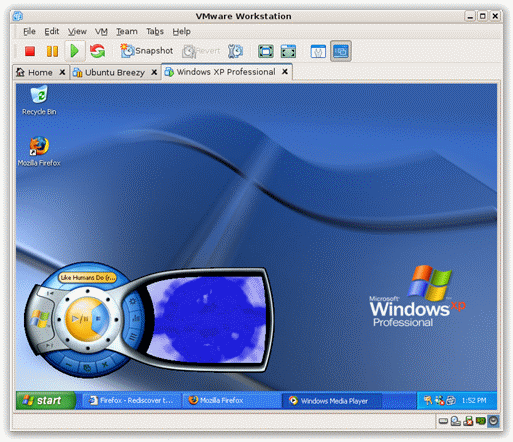Click the next track button in media player

point(49,345)
